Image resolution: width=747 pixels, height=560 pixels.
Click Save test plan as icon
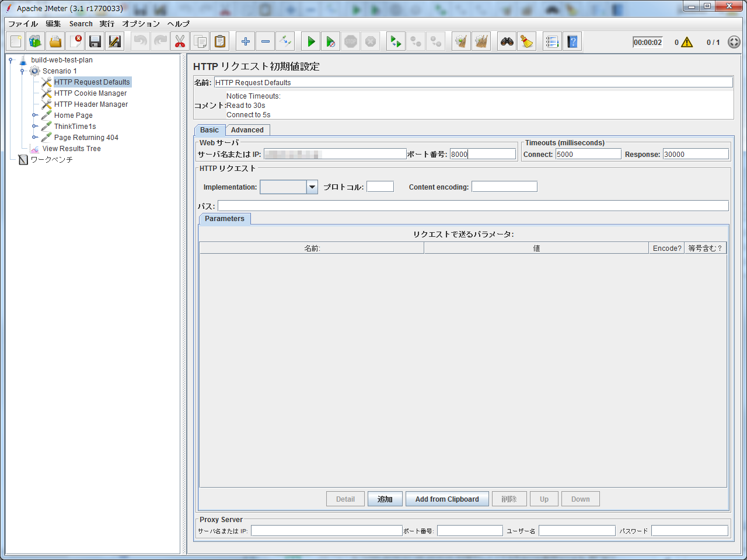coord(115,41)
